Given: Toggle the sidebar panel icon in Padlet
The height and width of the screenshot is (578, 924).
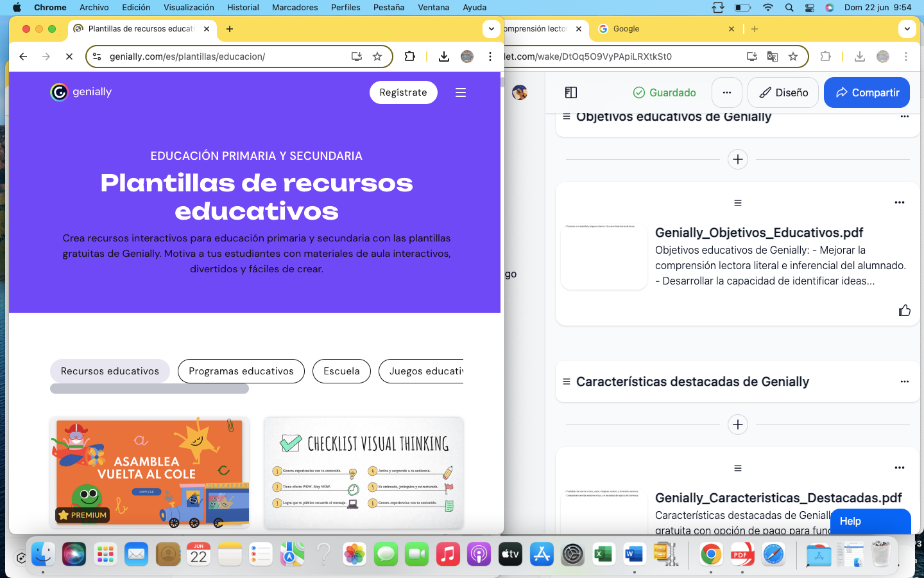Looking at the screenshot, I should point(571,92).
